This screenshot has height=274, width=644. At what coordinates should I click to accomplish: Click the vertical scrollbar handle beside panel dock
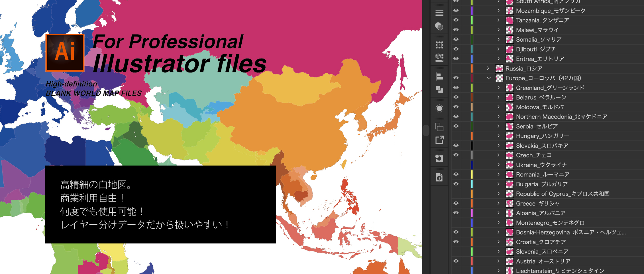coord(426,130)
